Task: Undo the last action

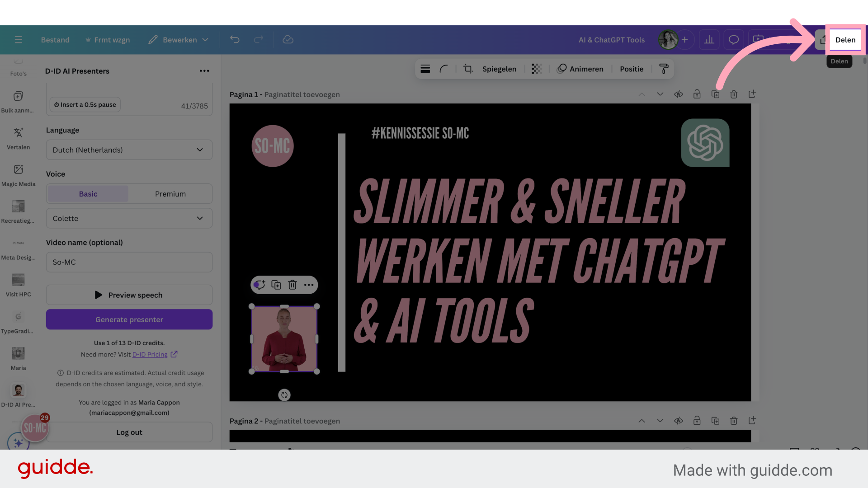Action: pyautogui.click(x=235, y=40)
